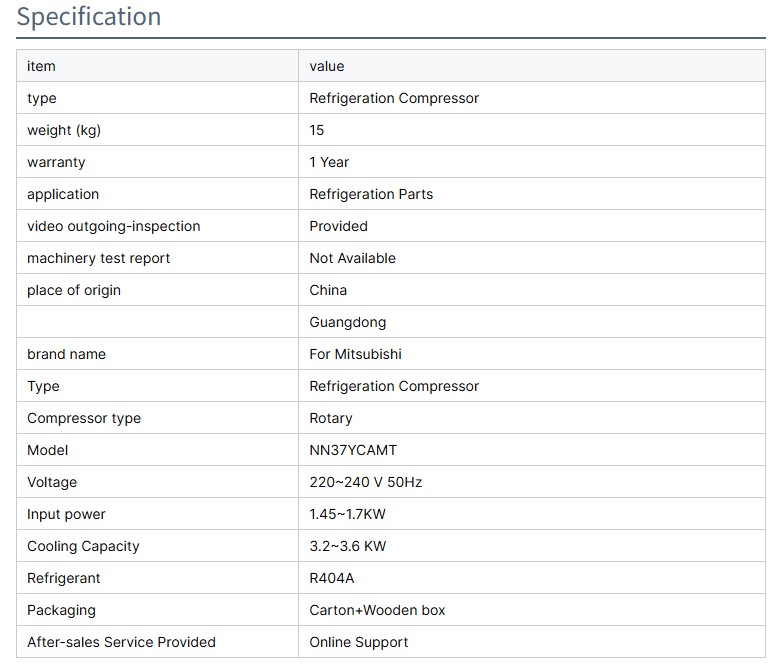Click the '1 Year' warranty value
The image size is (777, 667).
[329, 162]
